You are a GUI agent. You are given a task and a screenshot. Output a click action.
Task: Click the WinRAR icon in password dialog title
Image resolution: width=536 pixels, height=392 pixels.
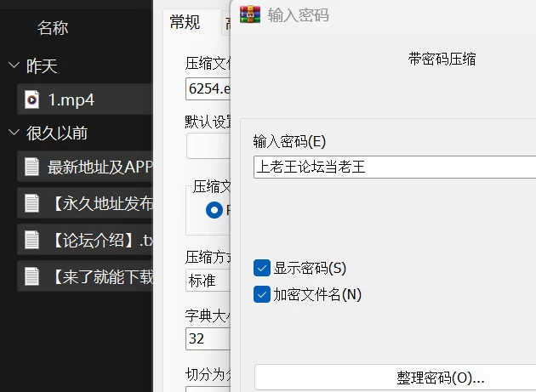coord(250,14)
